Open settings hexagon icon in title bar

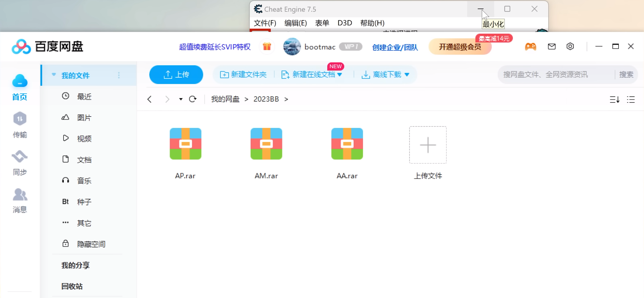tap(570, 47)
